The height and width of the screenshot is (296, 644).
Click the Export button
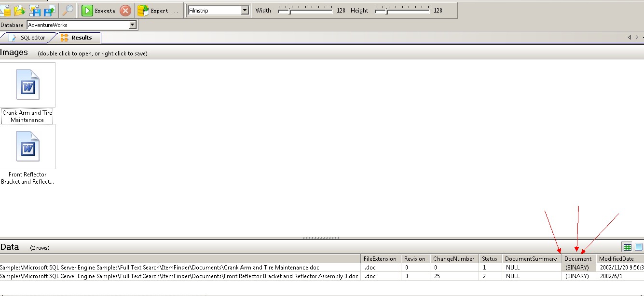(158, 11)
